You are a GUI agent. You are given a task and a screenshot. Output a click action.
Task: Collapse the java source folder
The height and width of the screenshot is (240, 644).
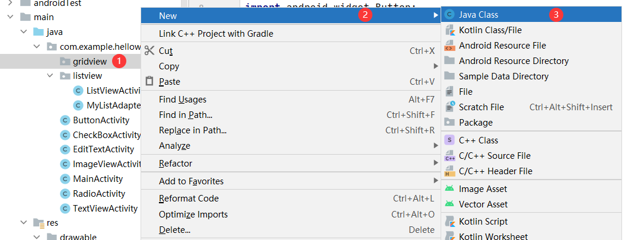point(23,31)
